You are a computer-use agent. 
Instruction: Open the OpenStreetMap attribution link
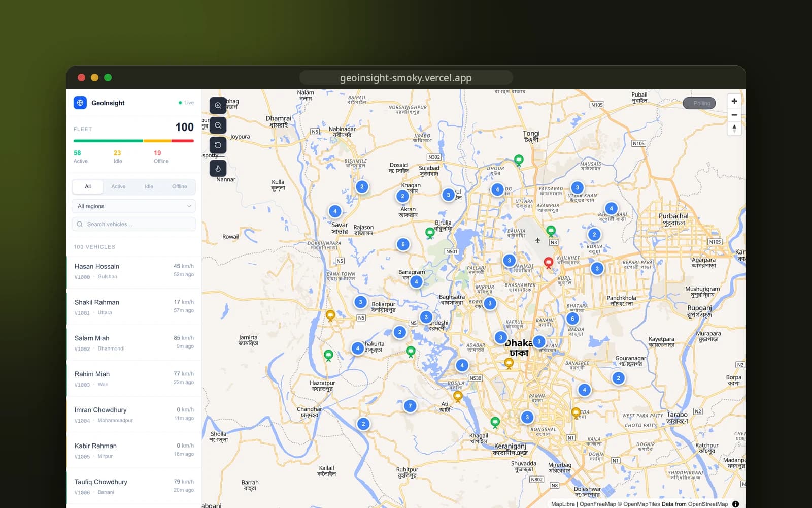708,504
